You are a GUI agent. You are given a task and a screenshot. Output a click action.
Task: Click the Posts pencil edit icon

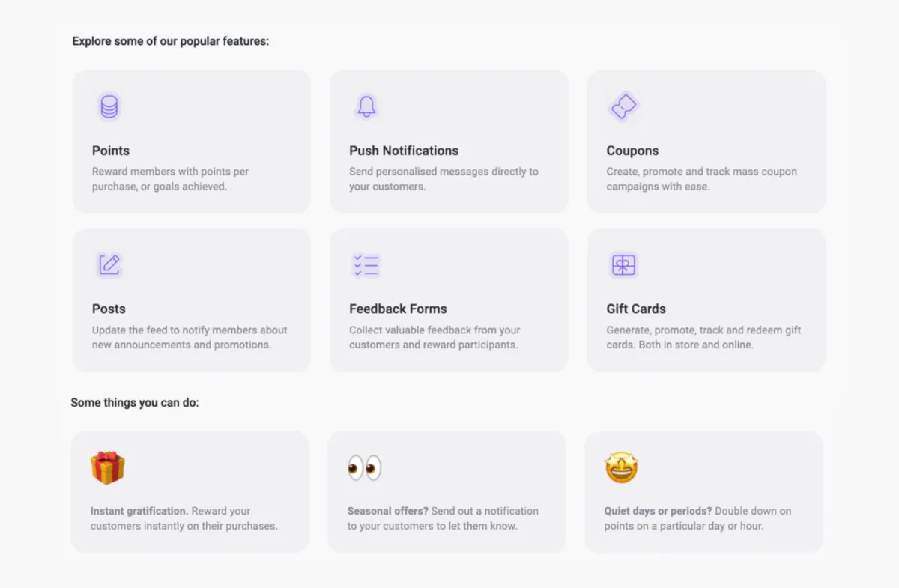pos(109,265)
